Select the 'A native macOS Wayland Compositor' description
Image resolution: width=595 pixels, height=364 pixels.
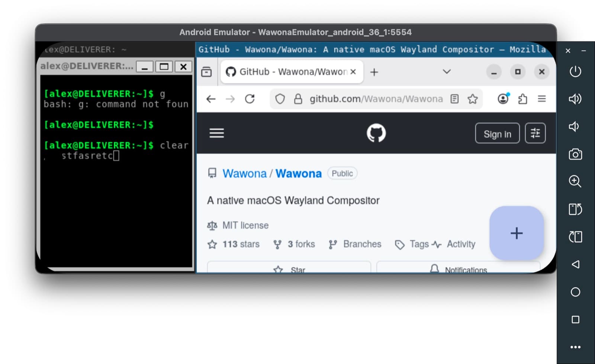tap(293, 200)
